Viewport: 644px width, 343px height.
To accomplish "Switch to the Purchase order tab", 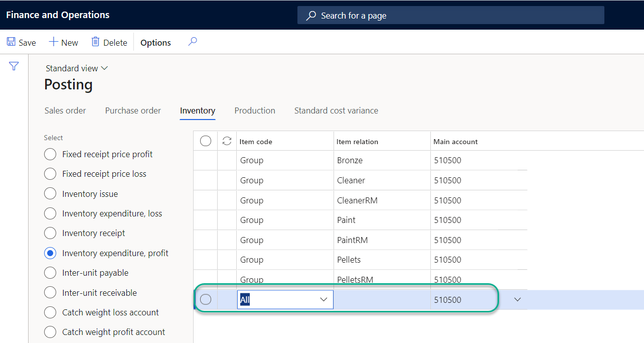I will (132, 110).
